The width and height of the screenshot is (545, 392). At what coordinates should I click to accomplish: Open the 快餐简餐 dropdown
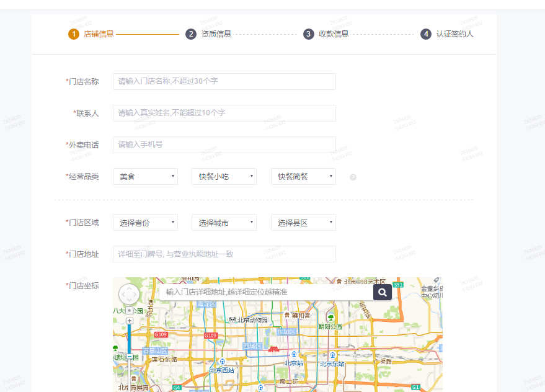pyautogui.click(x=303, y=177)
